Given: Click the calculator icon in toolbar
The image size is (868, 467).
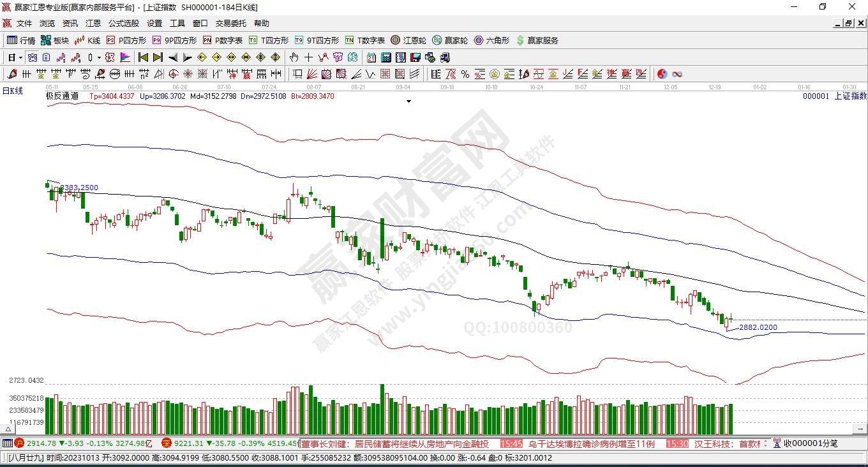Looking at the screenshot, I should tap(385, 57).
